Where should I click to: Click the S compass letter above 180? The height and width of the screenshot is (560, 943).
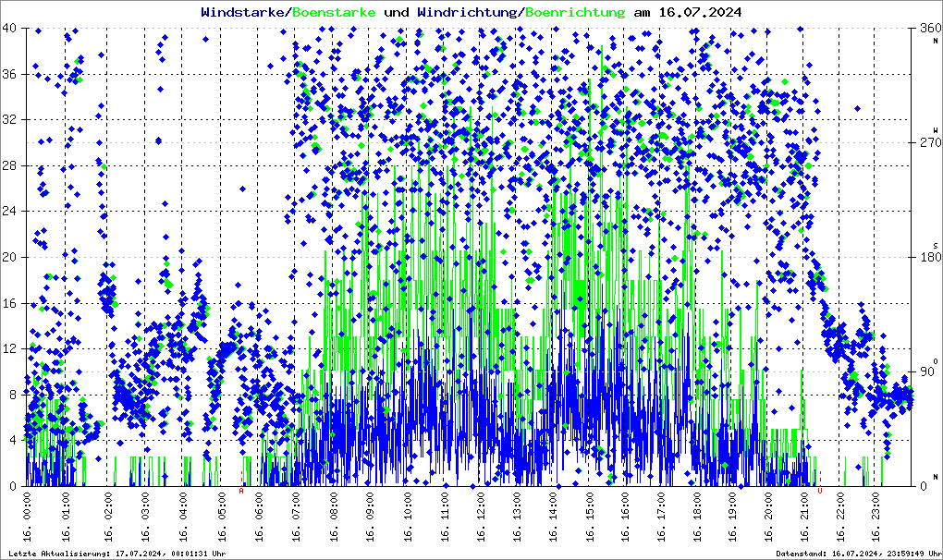(936, 245)
